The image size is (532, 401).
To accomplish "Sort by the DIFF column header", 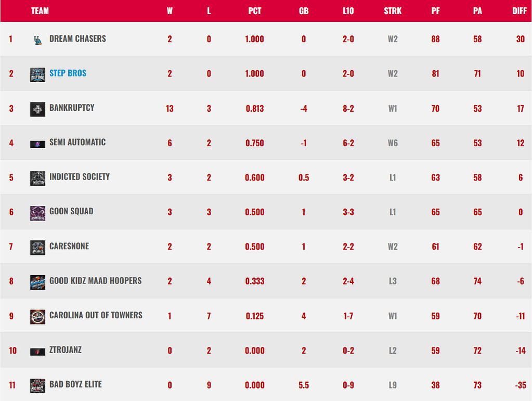I will pos(519,11).
